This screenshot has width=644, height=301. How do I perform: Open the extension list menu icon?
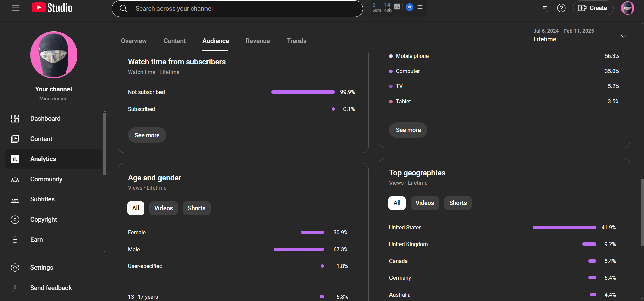[x=420, y=7]
